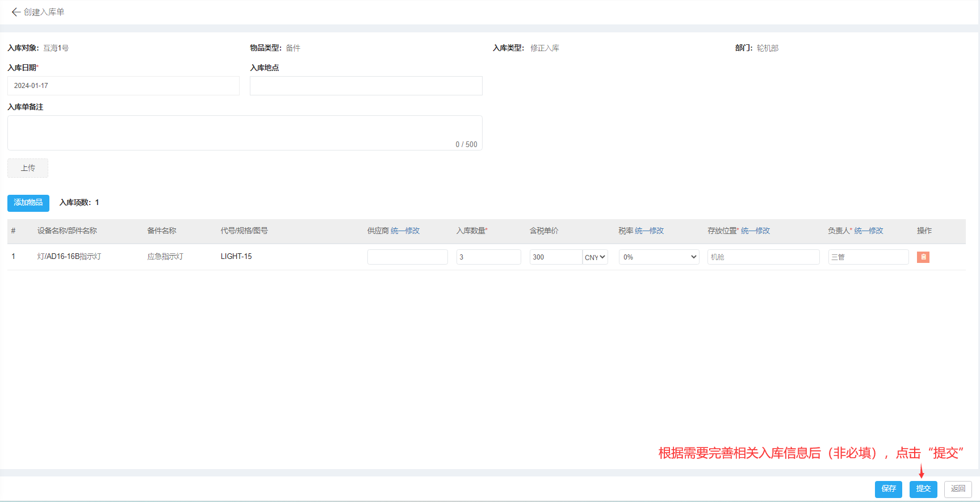
Task: Focus the 入库数量 field showing 3
Action: (489, 257)
